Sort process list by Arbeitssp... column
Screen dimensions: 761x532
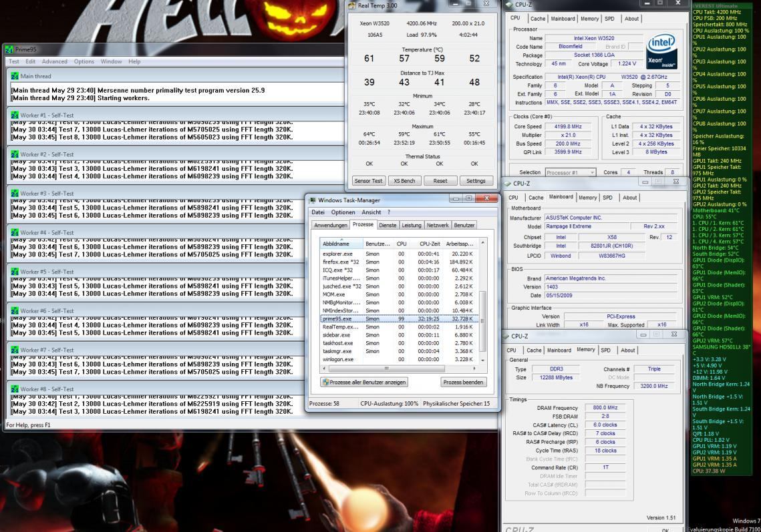(x=460, y=244)
